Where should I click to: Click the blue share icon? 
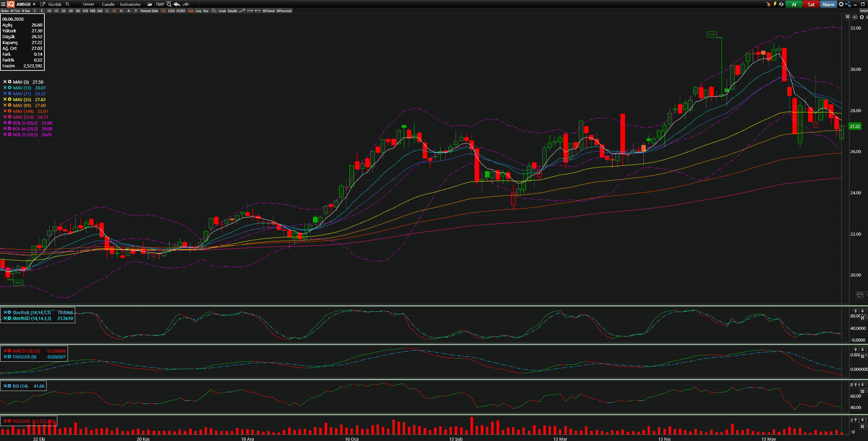coord(848,4)
